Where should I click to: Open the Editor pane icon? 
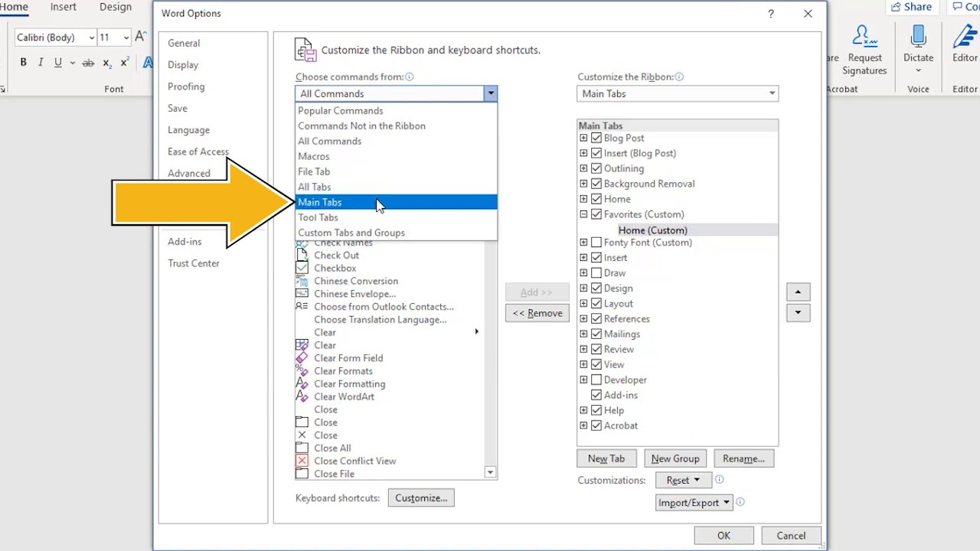coord(965,37)
